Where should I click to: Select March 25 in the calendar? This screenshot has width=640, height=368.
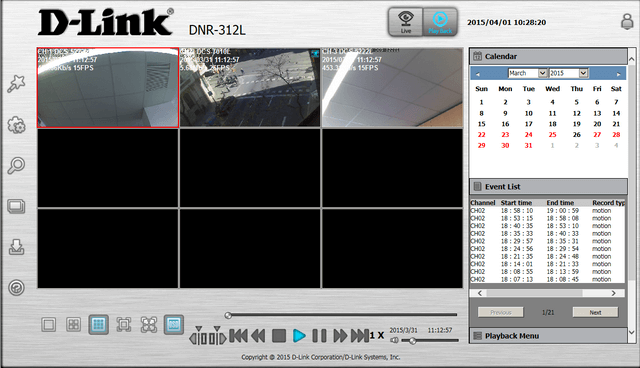pos(552,135)
